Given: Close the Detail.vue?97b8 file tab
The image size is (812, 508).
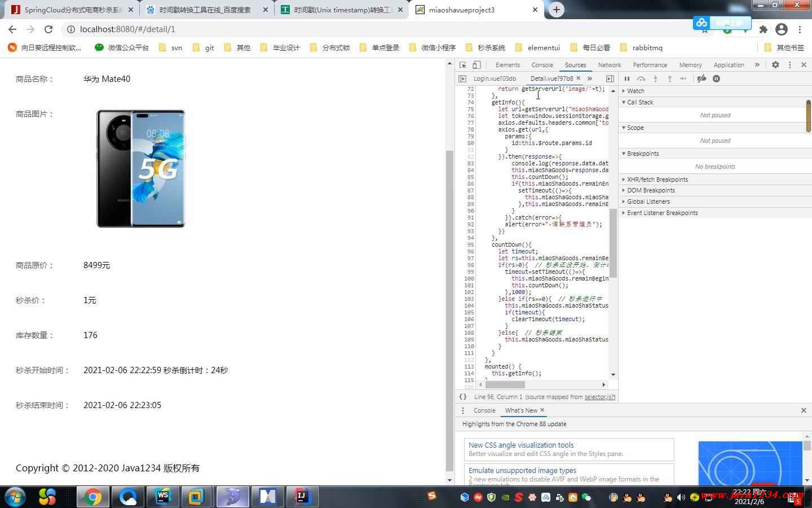Looking at the screenshot, I should pyautogui.click(x=578, y=78).
